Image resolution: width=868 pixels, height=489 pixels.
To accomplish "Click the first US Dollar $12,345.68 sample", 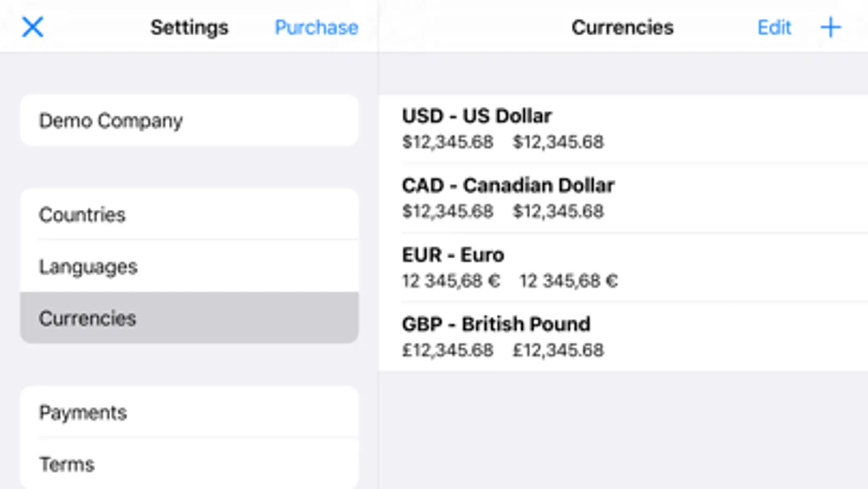I will (x=447, y=142).
